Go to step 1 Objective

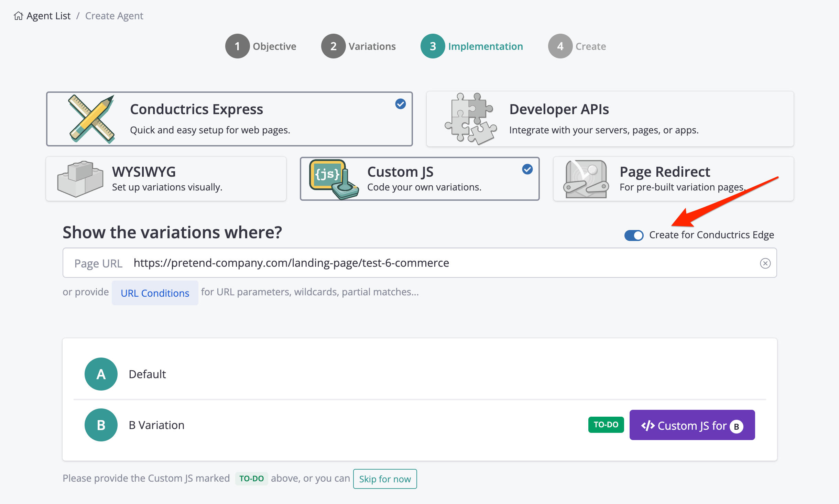237,46
